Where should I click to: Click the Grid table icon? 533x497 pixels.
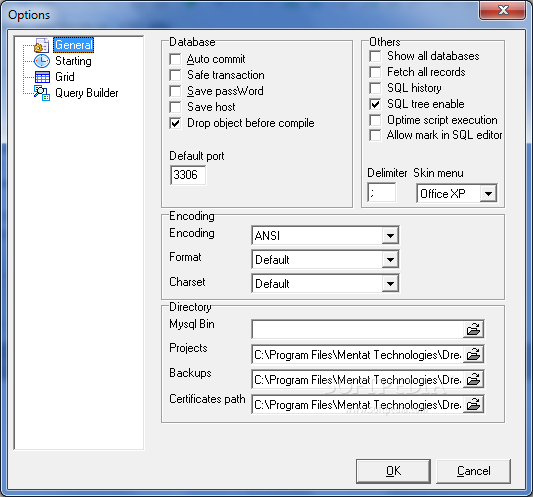[x=42, y=77]
